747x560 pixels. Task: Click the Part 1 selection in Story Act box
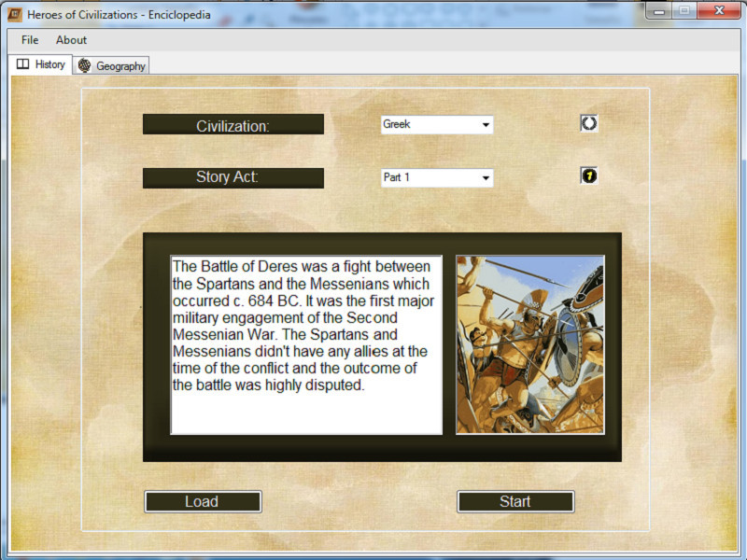[x=411, y=177]
